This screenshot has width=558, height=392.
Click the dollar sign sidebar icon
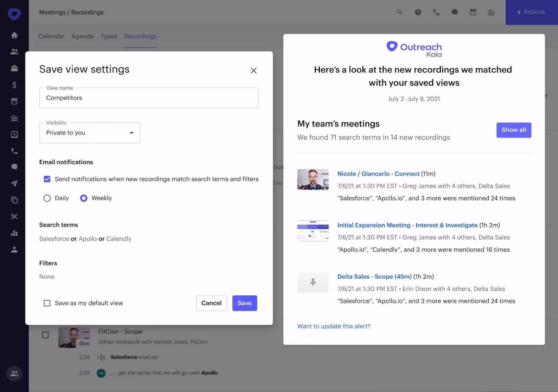pos(14,85)
